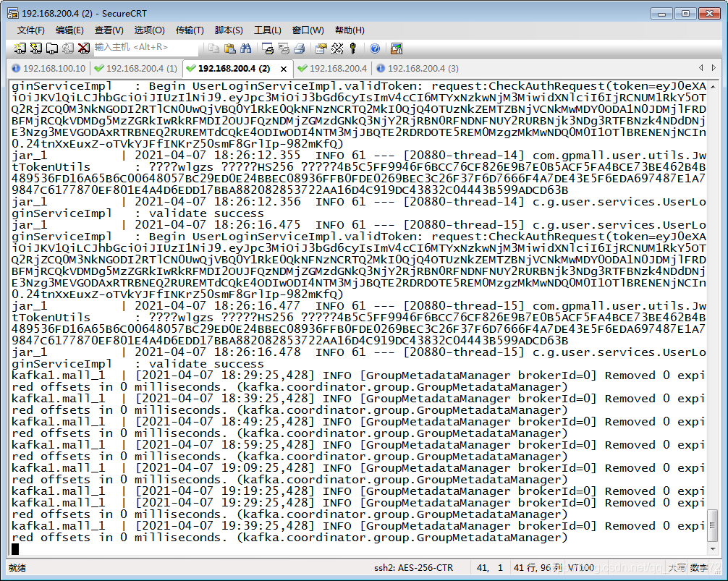Screen dimensions: 728x581
Task: Click the tab scroll right arrow
Action: [714, 68]
